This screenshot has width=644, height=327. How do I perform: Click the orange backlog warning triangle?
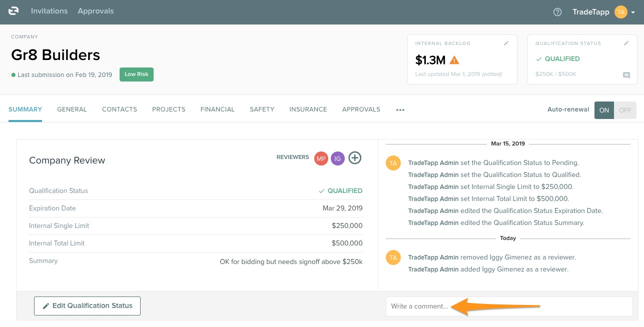pos(454,60)
